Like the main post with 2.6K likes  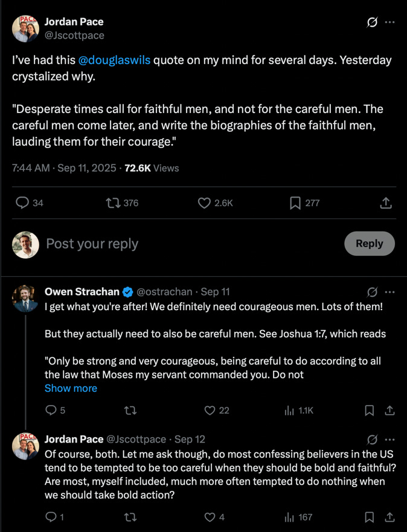(205, 203)
